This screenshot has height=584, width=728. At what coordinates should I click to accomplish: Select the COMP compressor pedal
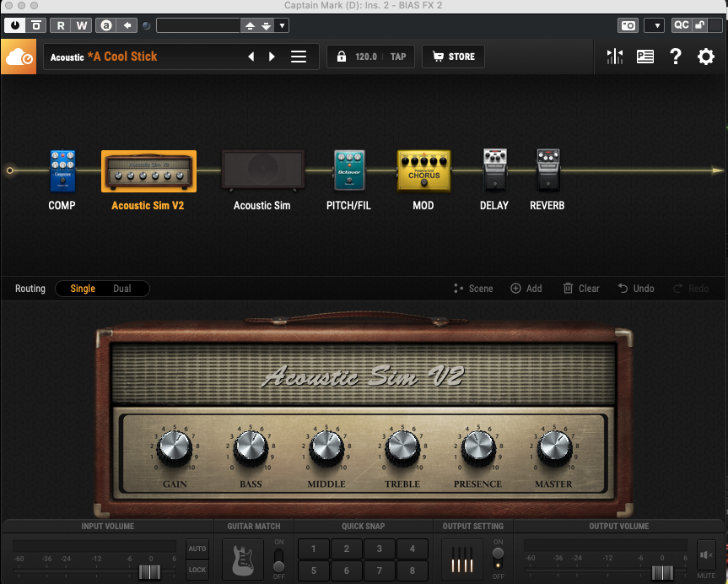click(62, 170)
